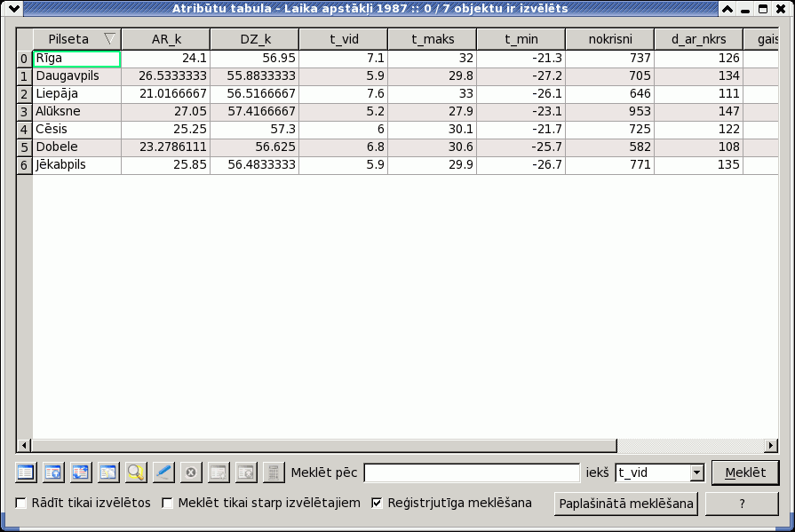Uncheck Reģistrjutīga meklēšana
This screenshot has width=795, height=532.
point(377,503)
